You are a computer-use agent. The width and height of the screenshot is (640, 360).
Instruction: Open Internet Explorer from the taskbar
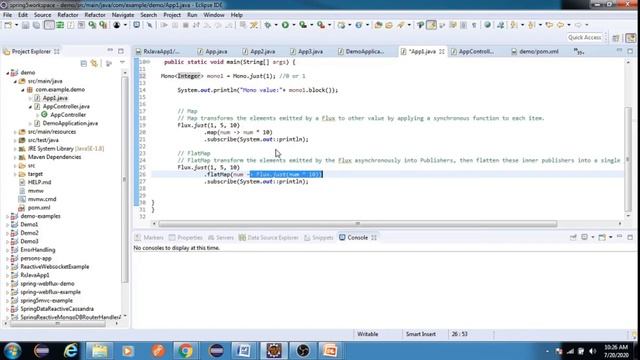71,351
